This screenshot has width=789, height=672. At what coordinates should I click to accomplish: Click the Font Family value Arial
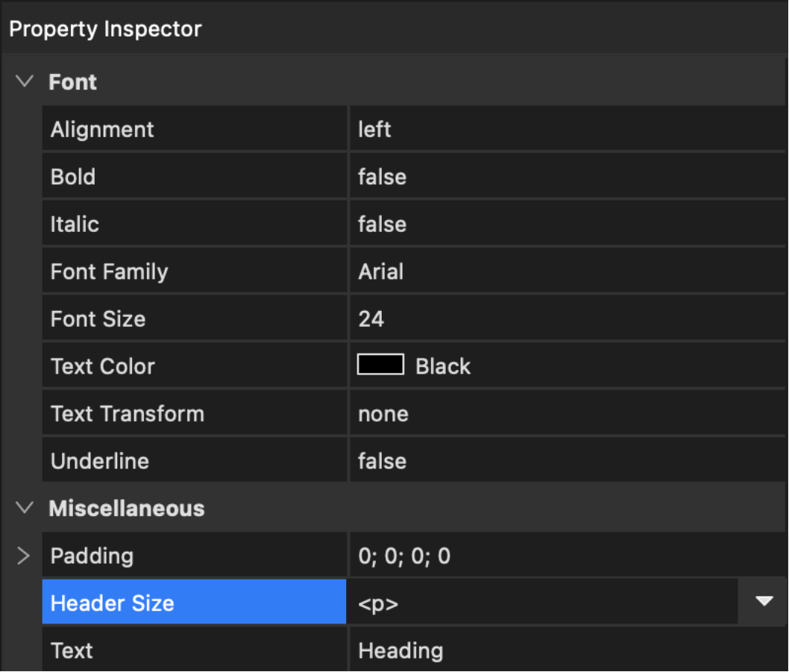point(380,271)
